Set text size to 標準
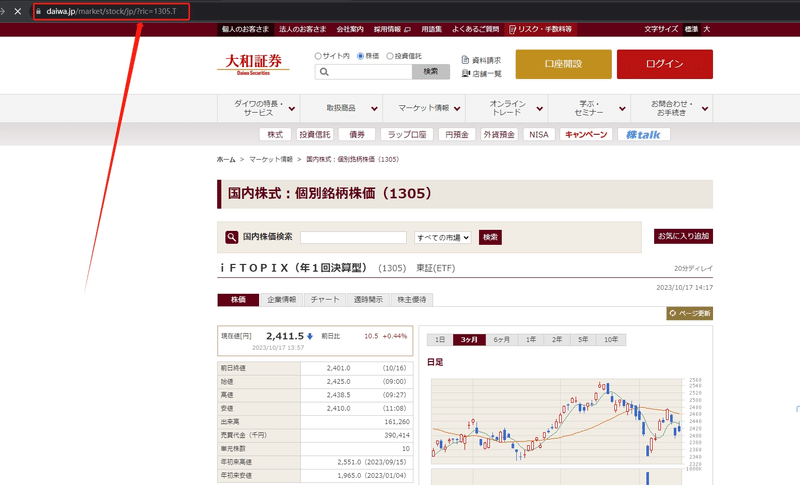This screenshot has height=485, width=800. click(x=691, y=29)
